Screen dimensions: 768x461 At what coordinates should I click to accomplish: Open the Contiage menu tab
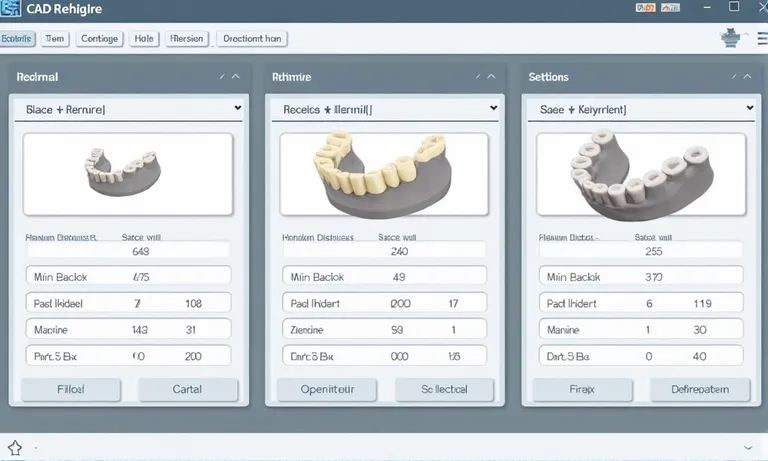click(x=99, y=39)
